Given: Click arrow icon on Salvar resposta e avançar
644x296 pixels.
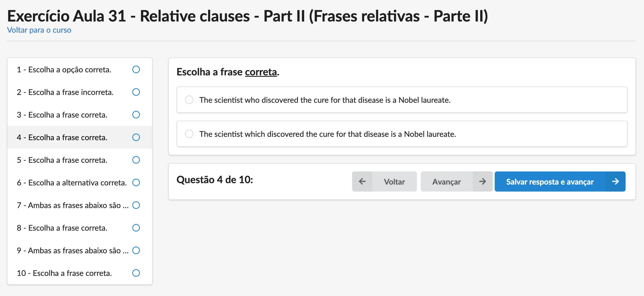Looking at the screenshot, I should [x=615, y=182].
